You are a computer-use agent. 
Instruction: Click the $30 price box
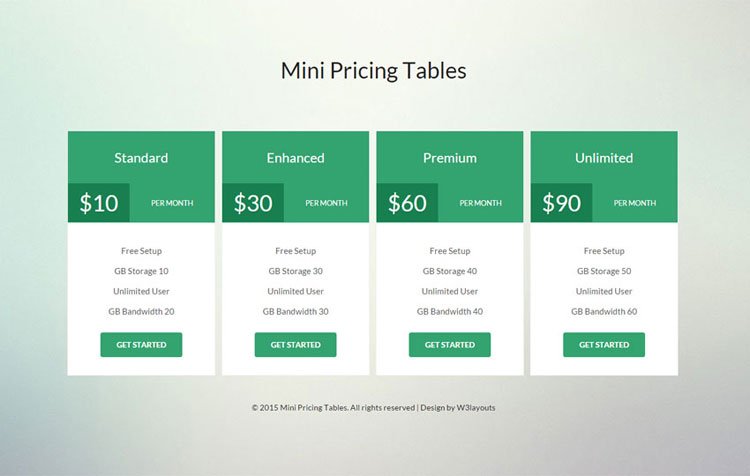coord(253,203)
